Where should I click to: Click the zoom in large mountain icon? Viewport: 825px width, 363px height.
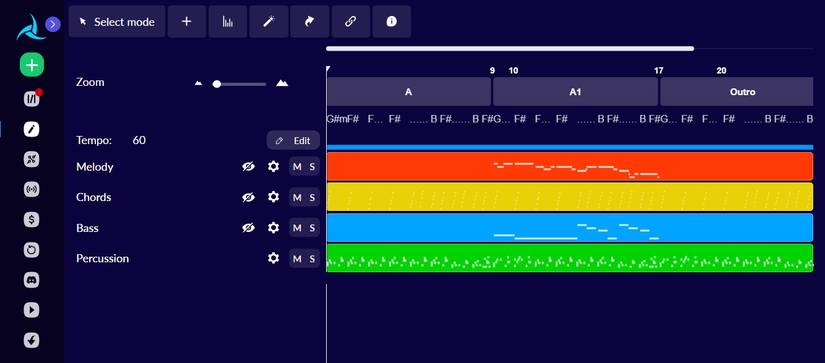pyautogui.click(x=282, y=83)
